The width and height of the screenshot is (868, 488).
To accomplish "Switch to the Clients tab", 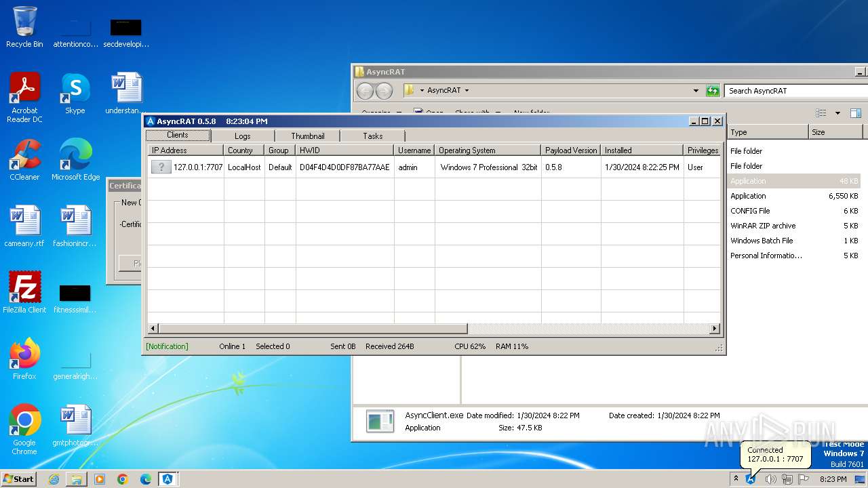I will (178, 136).
